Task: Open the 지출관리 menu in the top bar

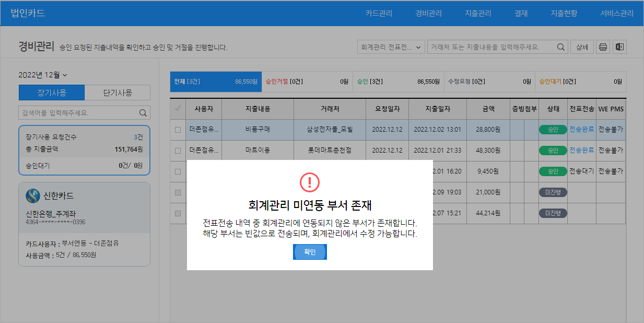Action: click(x=478, y=14)
